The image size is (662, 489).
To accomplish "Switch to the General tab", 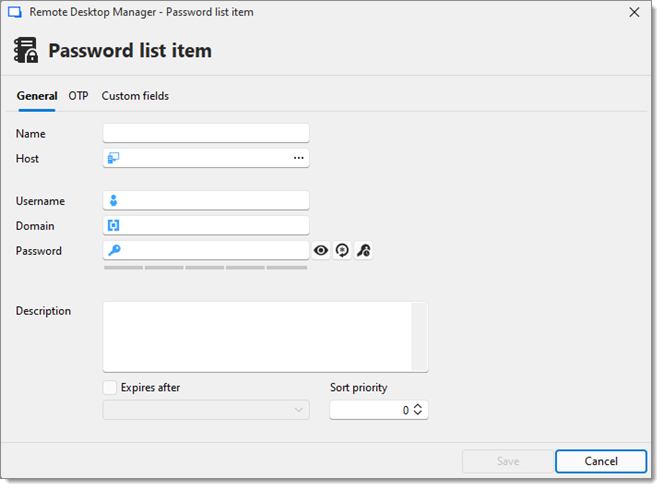I will [37, 96].
